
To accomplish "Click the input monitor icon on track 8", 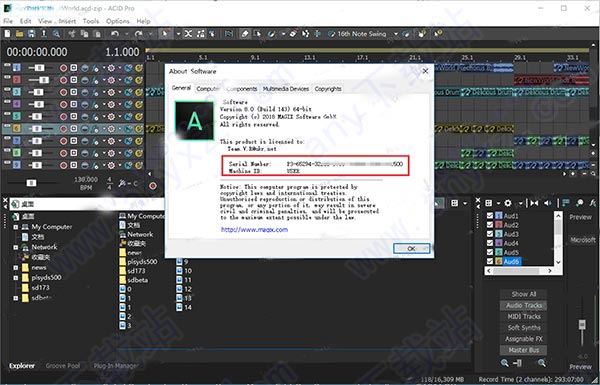I will pos(73,153).
